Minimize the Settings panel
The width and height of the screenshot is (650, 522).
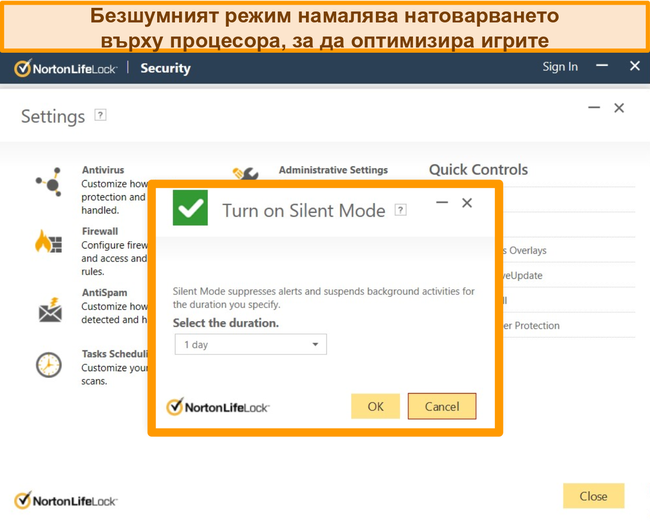[594, 107]
